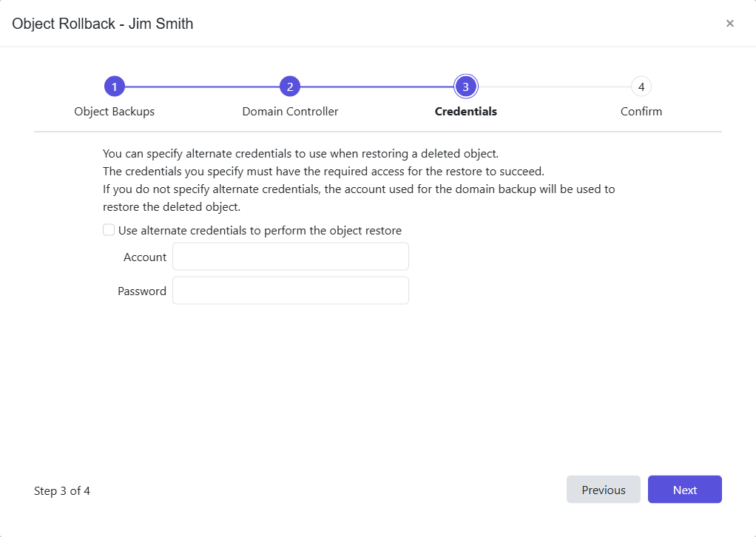Click inside the Account input field

(290, 256)
